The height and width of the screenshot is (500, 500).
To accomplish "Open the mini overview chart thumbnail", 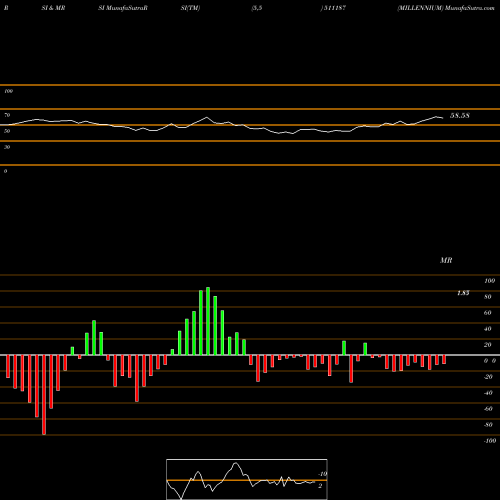I will click(247, 479).
